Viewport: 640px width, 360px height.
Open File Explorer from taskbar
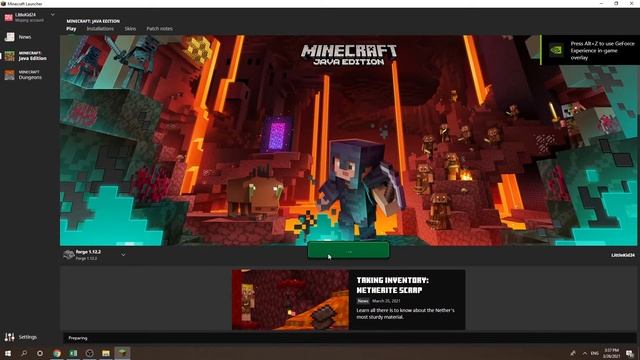coord(106,353)
